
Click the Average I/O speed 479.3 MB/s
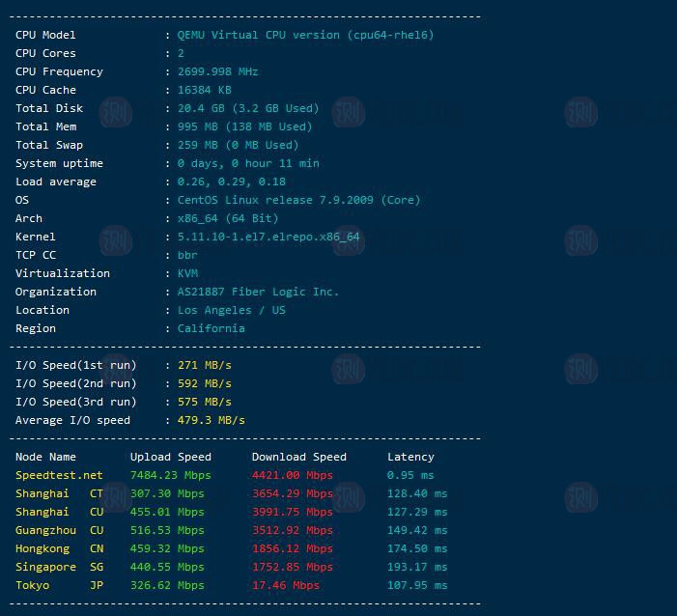point(211,420)
